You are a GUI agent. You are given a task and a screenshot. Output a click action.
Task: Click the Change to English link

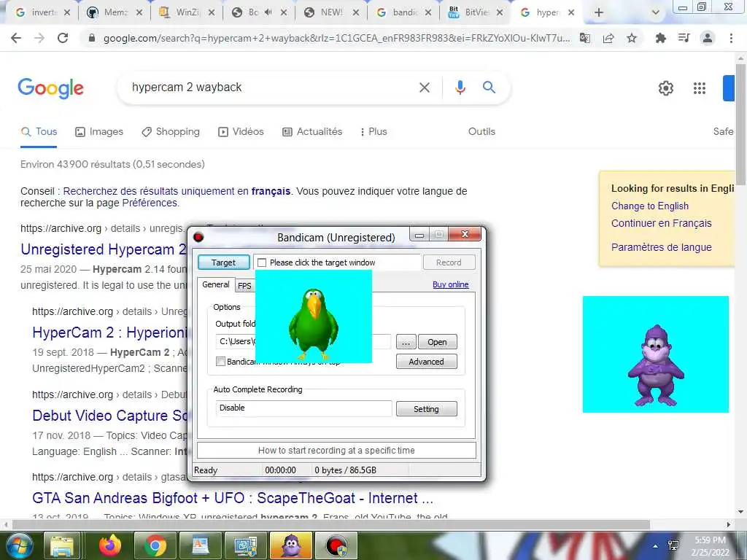pyautogui.click(x=650, y=206)
